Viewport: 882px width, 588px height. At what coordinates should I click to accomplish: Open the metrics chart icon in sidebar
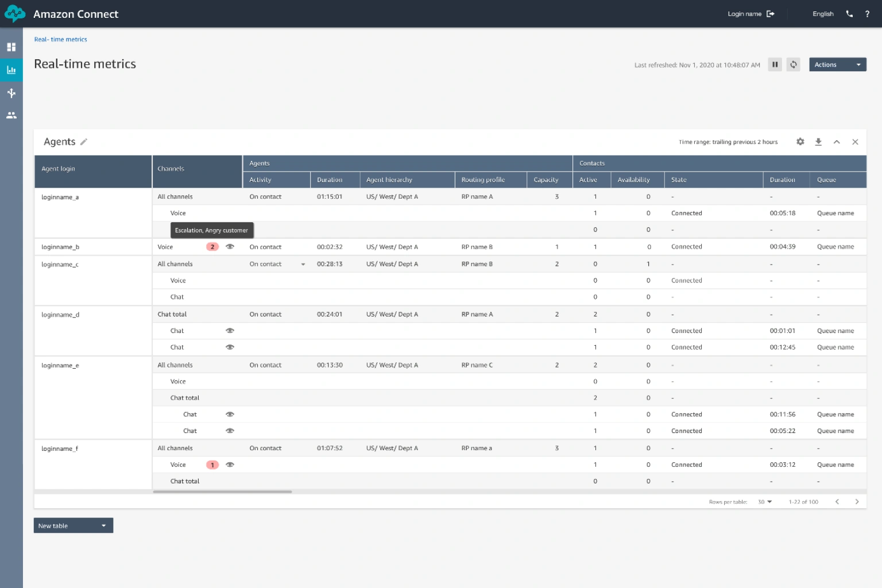(11, 70)
